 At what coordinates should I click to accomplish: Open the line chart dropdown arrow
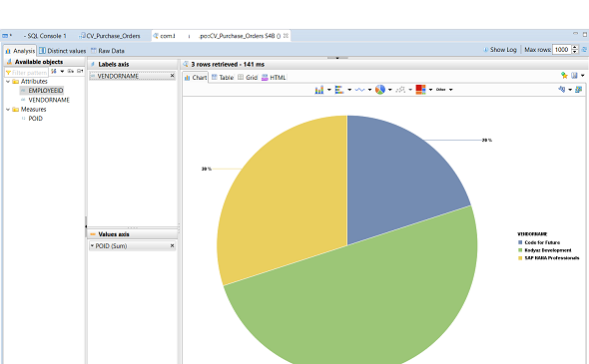pyautogui.click(x=370, y=90)
